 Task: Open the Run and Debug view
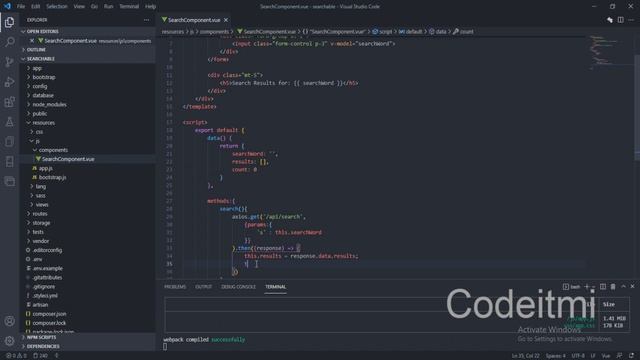tap(9, 82)
